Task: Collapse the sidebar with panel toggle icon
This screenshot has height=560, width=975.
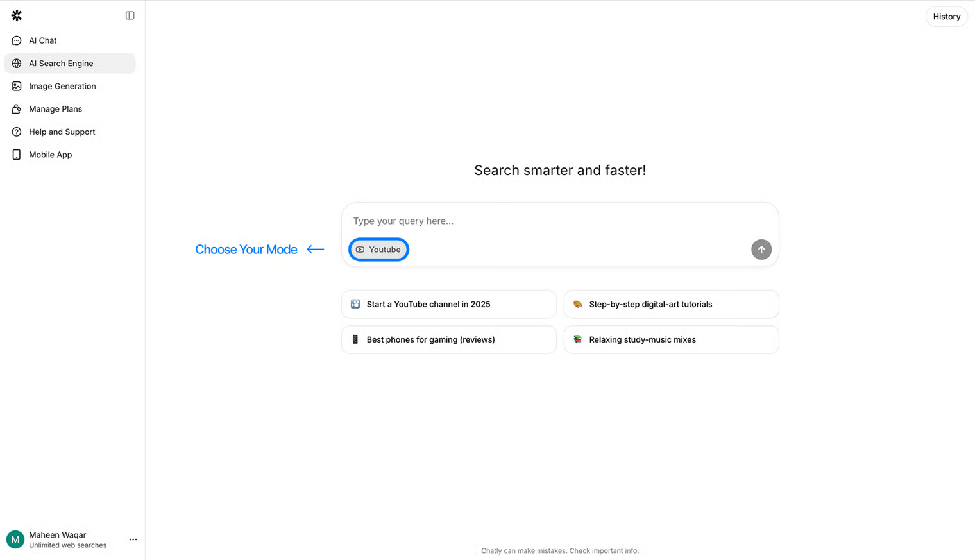Action: [x=130, y=15]
